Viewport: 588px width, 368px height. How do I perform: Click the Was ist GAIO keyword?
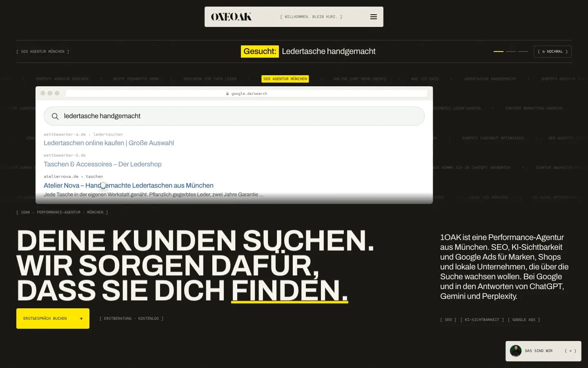[x=425, y=79]
